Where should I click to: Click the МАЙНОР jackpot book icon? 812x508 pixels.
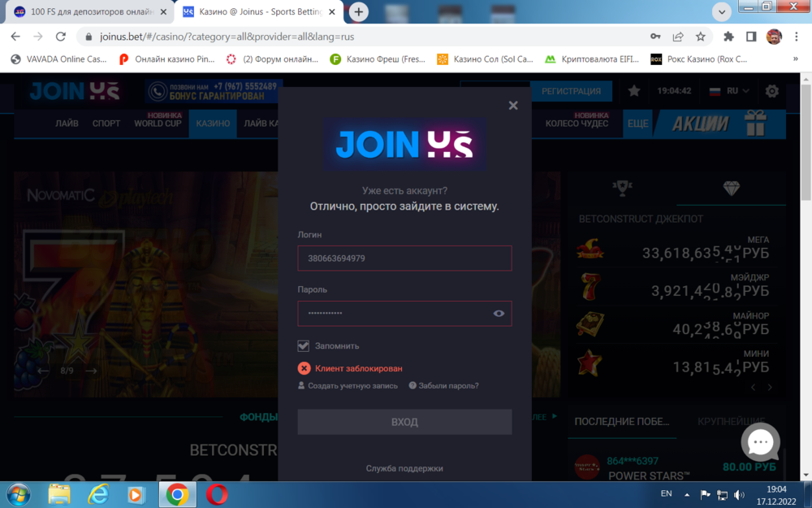(590, 324)
